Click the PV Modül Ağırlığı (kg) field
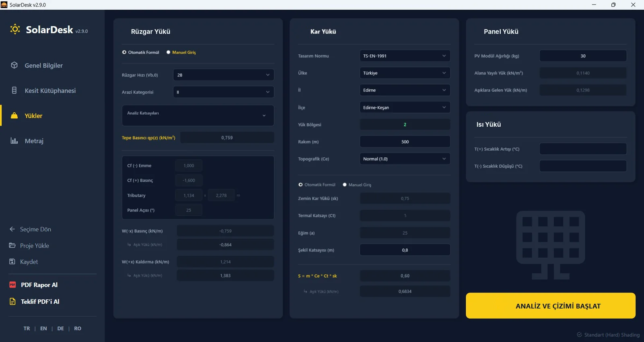Viewport: 644px width, 342px height. tap(583, 56)
